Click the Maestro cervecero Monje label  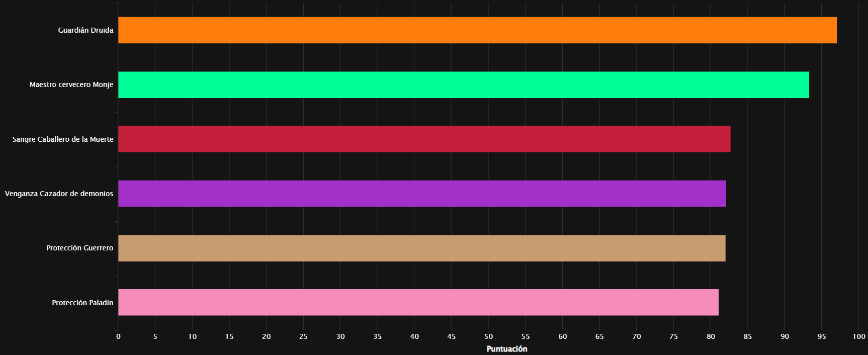(71, 84)
